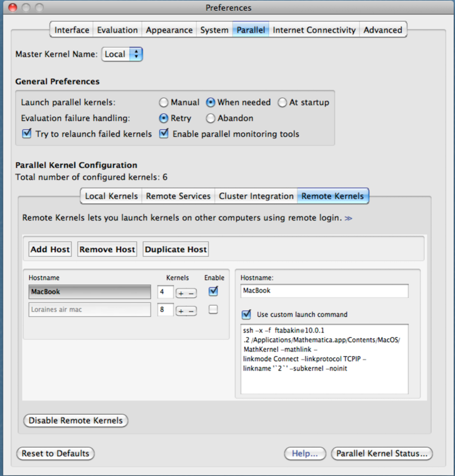Select the MacBook host row

point(89,292)
